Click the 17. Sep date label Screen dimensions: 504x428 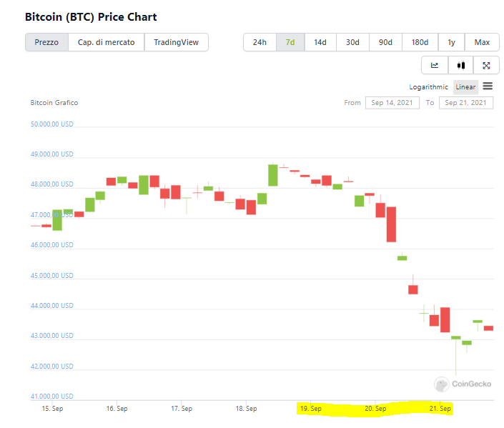coord(182,409)
